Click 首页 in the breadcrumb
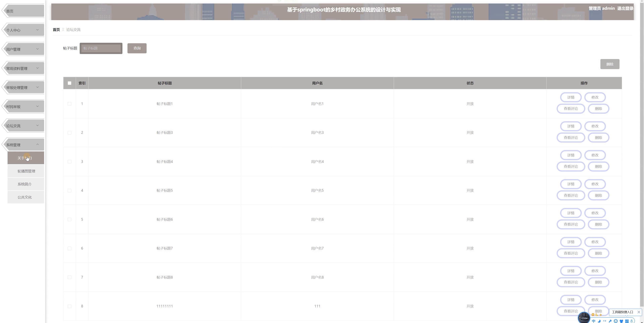 (x=56, y=30)
